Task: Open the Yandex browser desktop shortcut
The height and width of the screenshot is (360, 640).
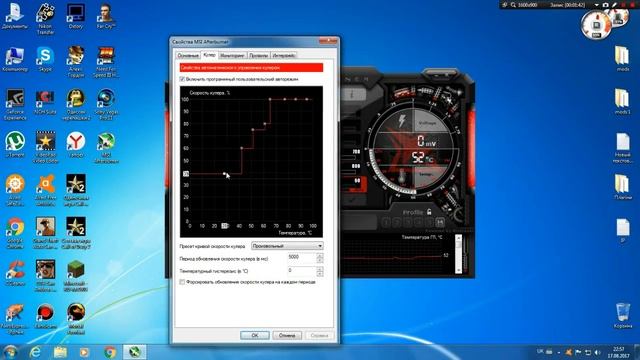Action: 76,145
